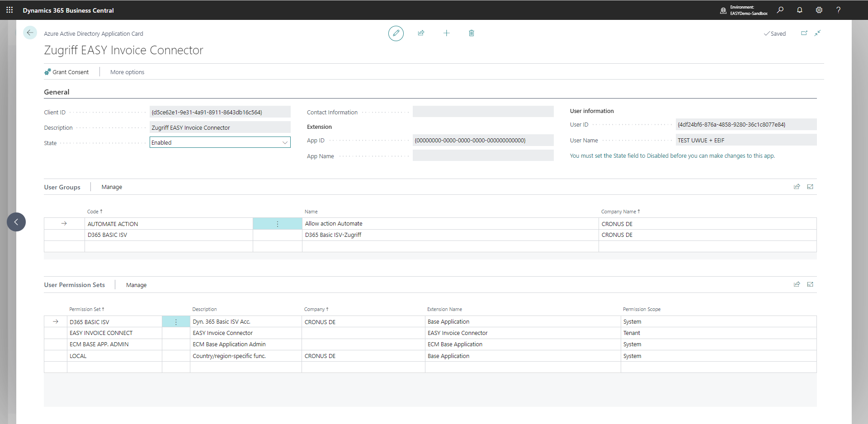Screen dimensions: 868x424
Task: Open the help question mark
Action: pyautogui.click(x=839, y=10)
